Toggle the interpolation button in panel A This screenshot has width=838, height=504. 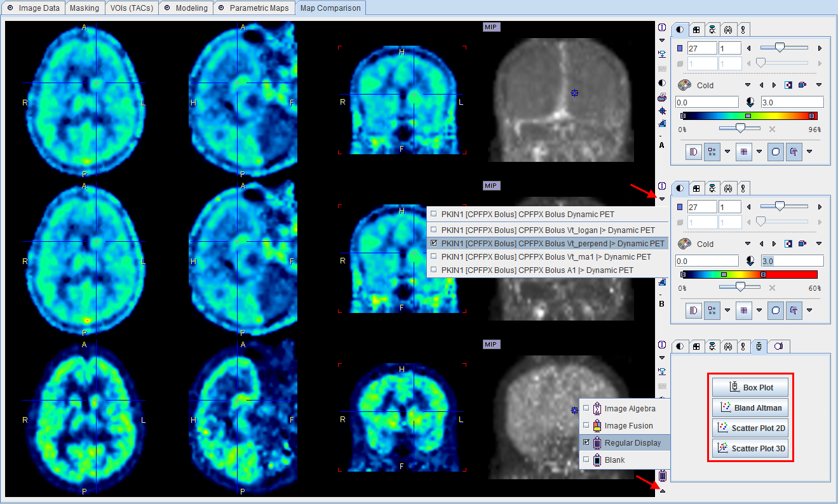coord(693,152)
